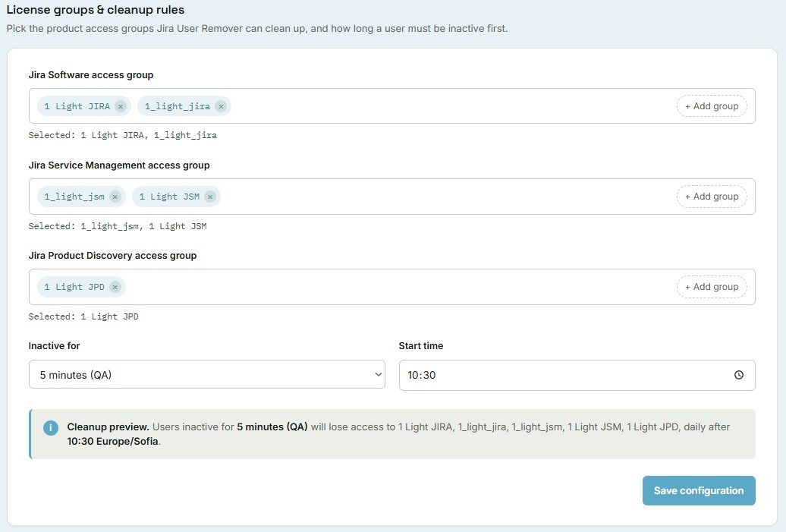The image size is (786, 532).
Task: Remove the '1 Light JIRA' group chip
Action: pos(121,106)
